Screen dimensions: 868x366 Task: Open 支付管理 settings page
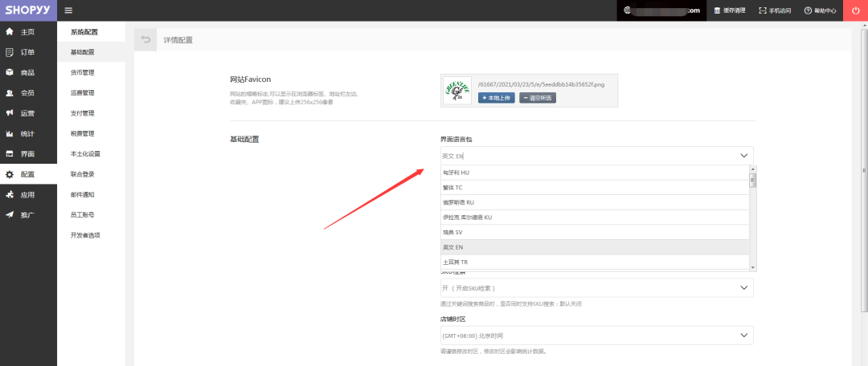[83, 113]
